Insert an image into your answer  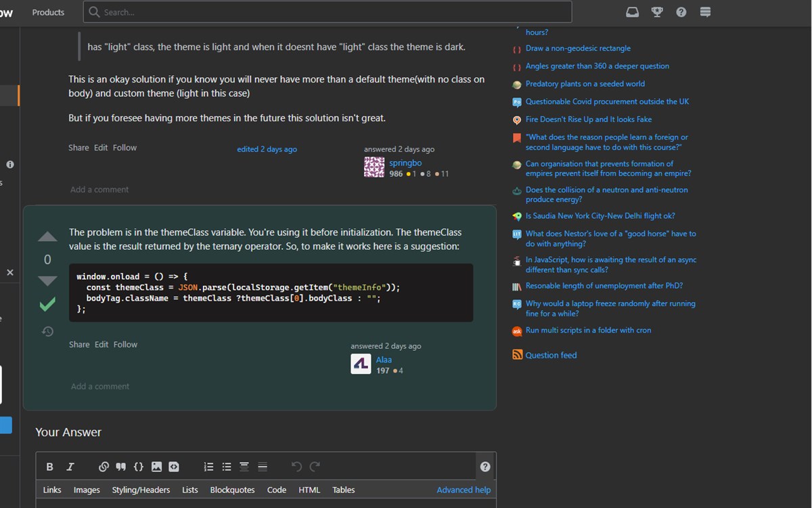point(156,466)
